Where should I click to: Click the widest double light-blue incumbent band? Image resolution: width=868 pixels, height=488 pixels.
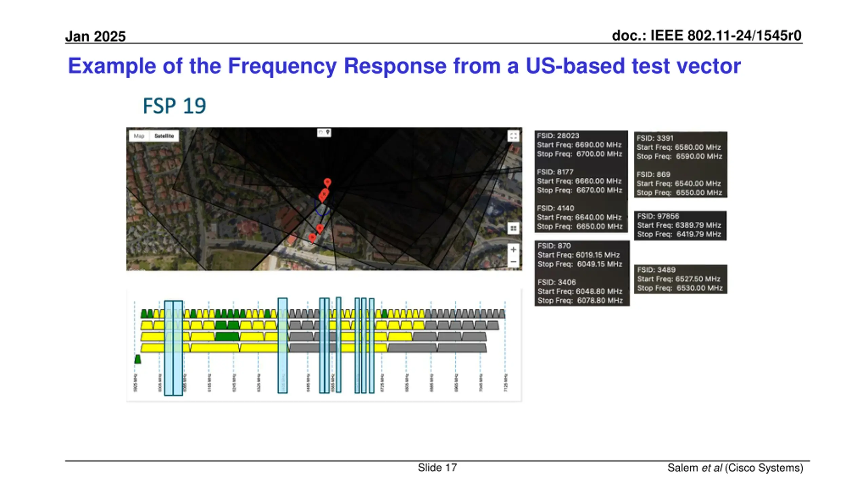pos(174,348)
